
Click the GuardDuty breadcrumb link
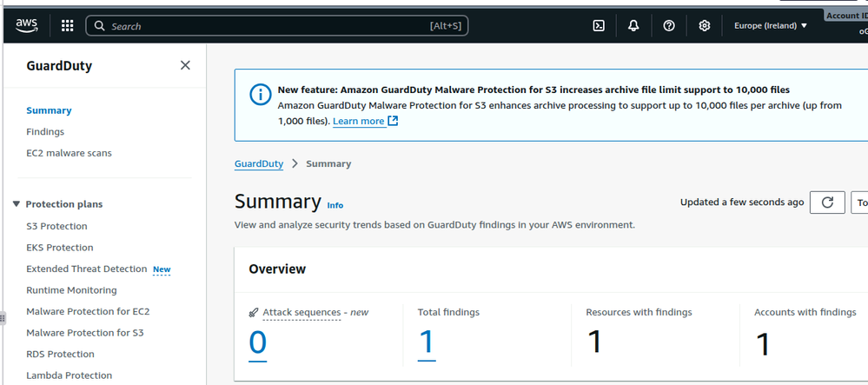pos(259,163)
